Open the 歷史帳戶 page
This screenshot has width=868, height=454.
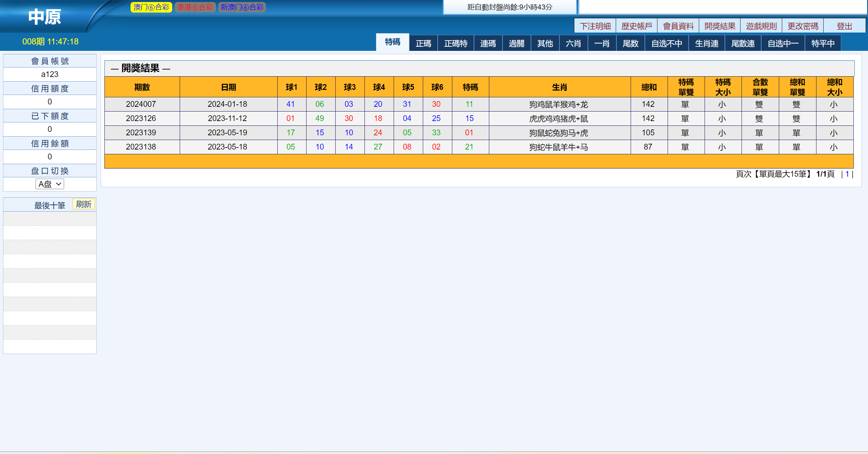637,26
